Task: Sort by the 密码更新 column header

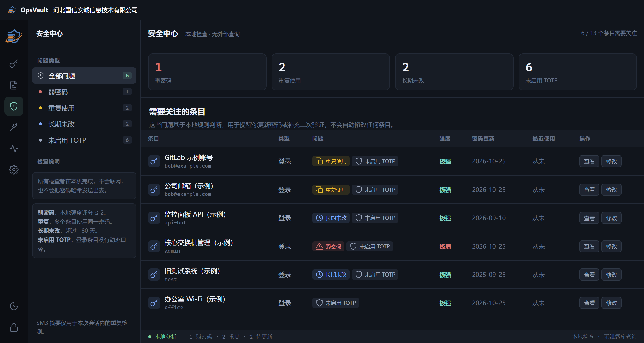Action: [x=483, y=139]
